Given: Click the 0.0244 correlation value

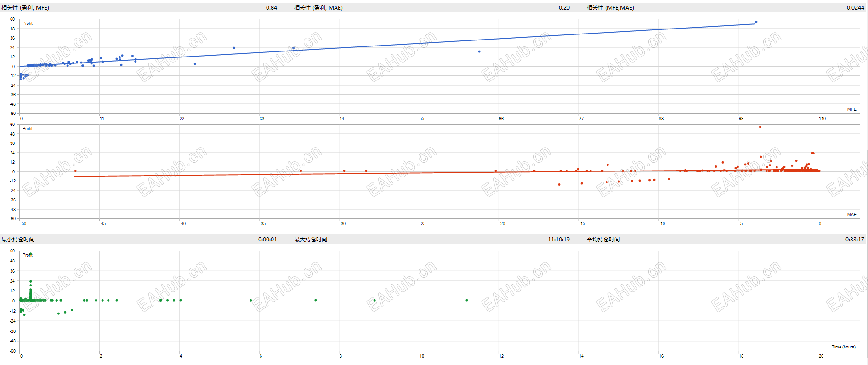Looking at the screenshot, I should click(856, 8).
